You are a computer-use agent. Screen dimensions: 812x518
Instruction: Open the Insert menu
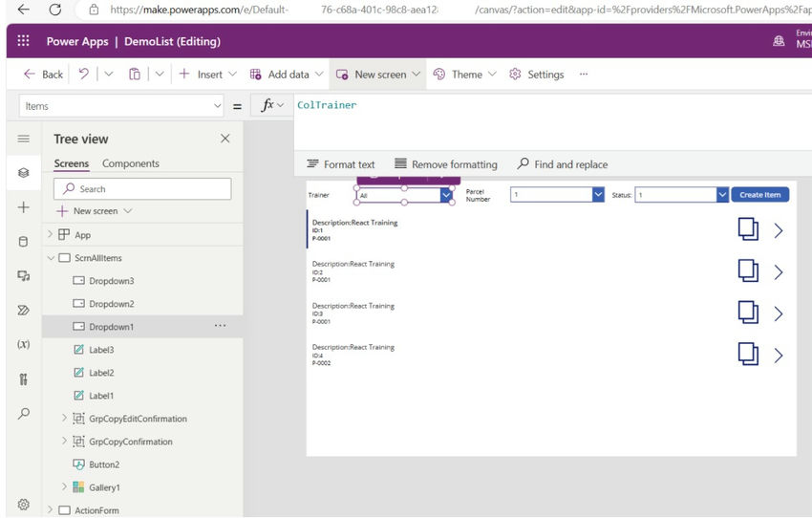207,75
